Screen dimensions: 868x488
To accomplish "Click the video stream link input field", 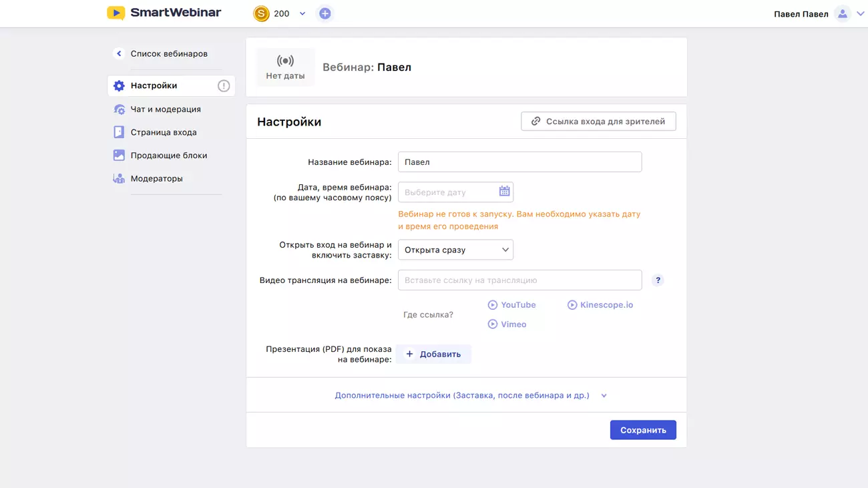I will click(x=519, y=280).
